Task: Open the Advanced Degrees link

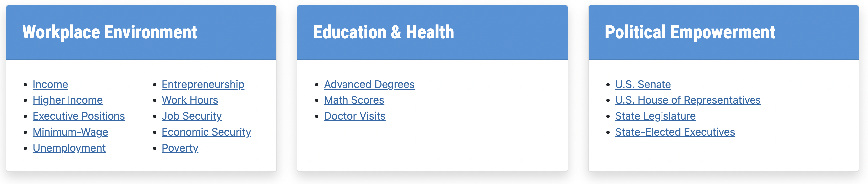Action: point(369,84)
